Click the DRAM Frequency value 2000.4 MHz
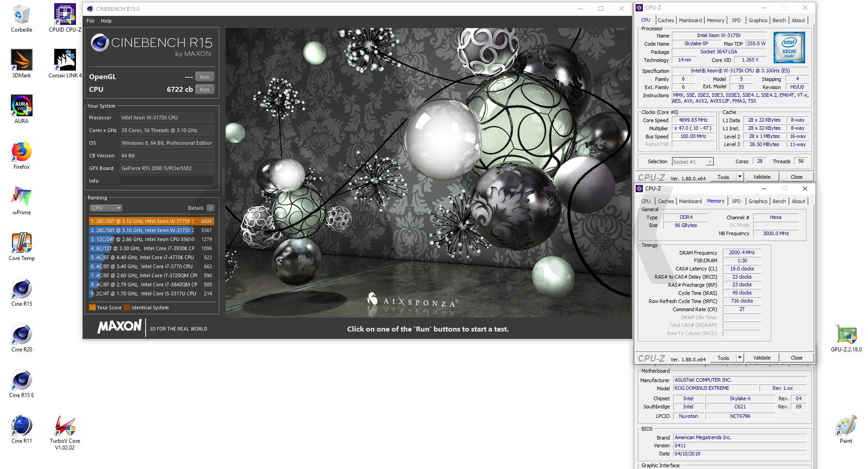868x469 pixels. (742, 252)
